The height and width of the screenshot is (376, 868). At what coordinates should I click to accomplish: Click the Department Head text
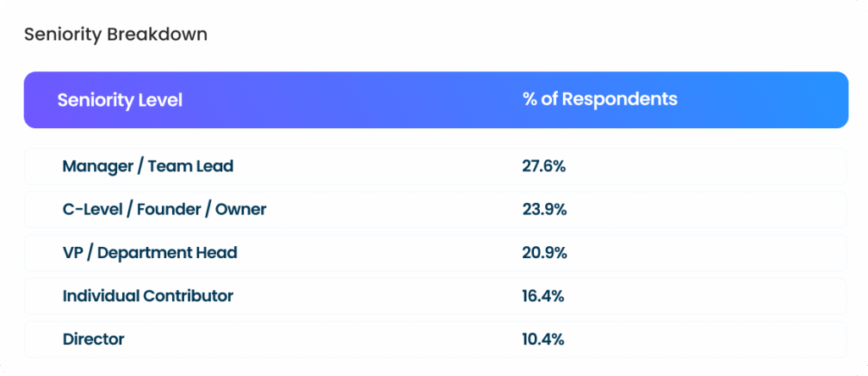170,253
